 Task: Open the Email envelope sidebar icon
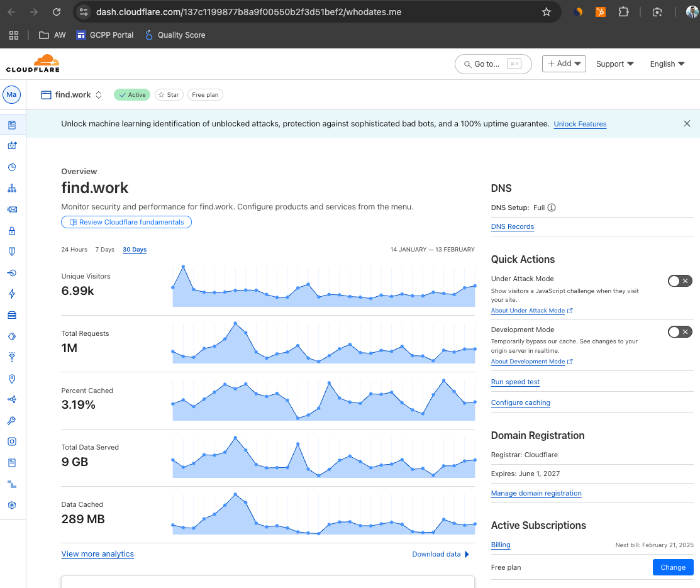12,209
